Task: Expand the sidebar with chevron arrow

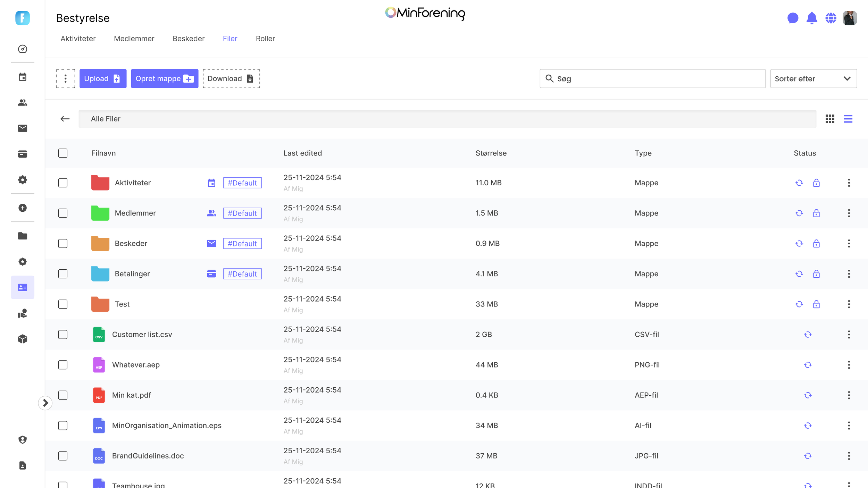Action: (45, 403)
